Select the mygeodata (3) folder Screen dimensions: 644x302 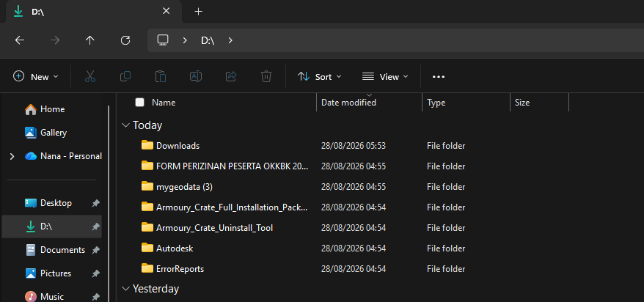[x=184, y=187]
